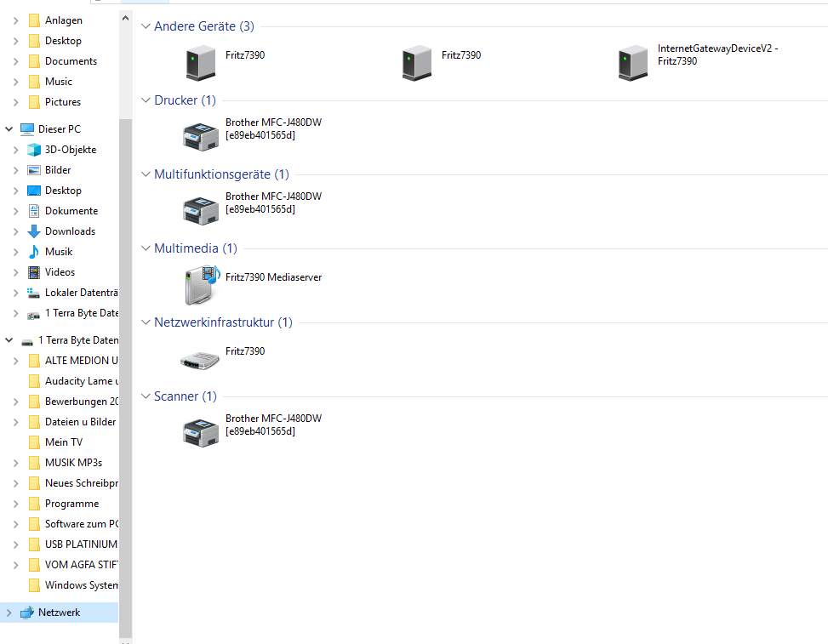Select VOM AGFA STIFT folder
Viewport: 828px width, 644px height.
pos(82,565)
